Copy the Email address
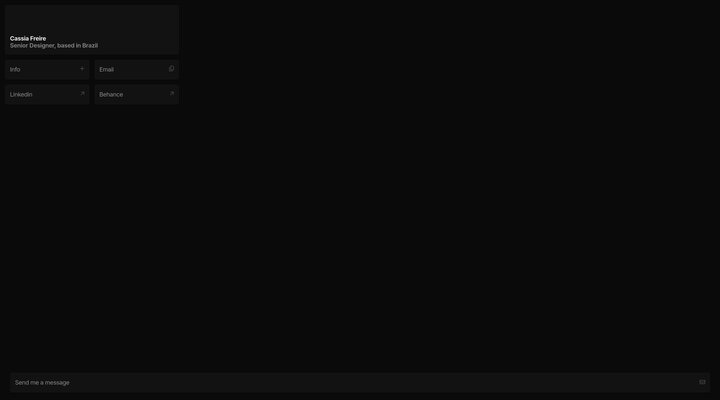 pos(137,69)
